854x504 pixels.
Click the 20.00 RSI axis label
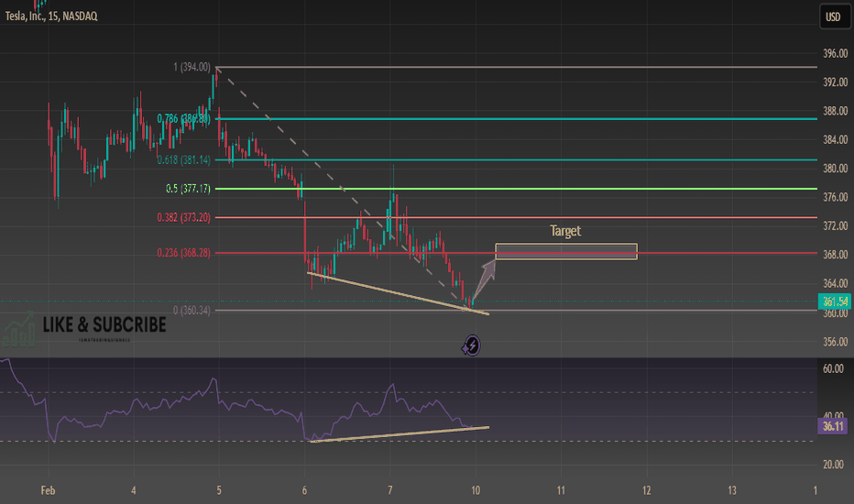[x=833, y=465]
